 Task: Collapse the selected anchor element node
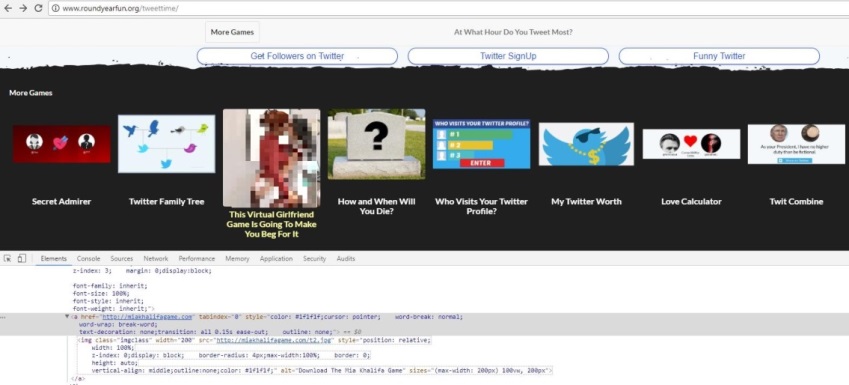click(67, 317)
